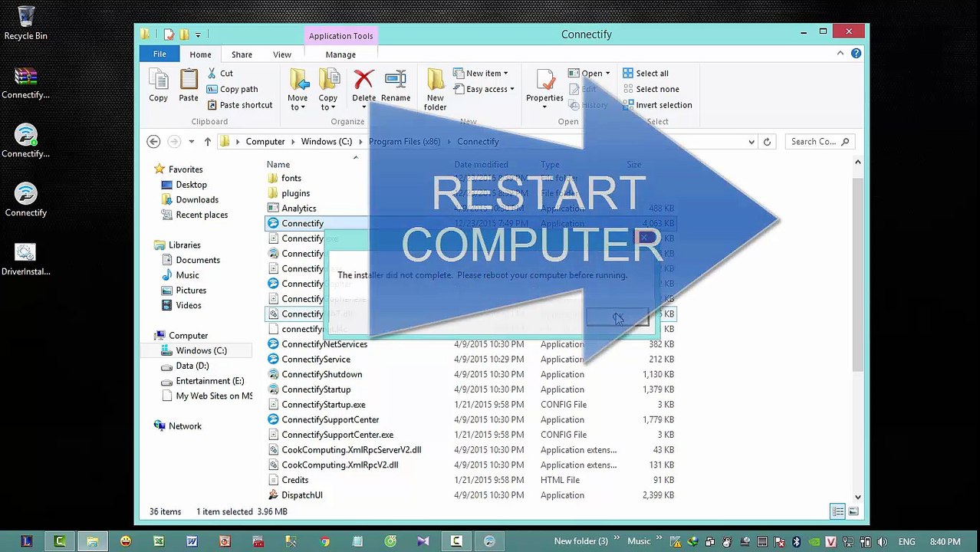The height and width of the screenshot is (552, 980).
Task: Click the ENG language indicator in taskbar
Action: (907, 542)
